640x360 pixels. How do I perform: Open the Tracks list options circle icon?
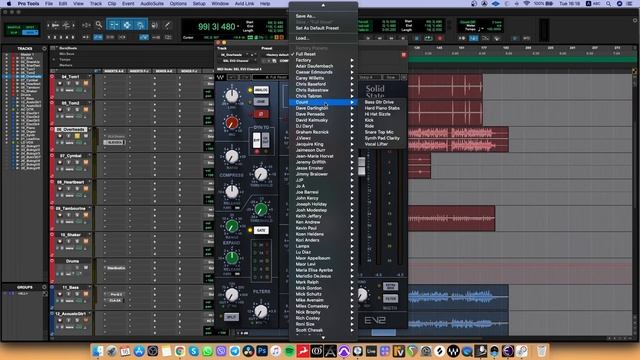click(x=44, y=49)
